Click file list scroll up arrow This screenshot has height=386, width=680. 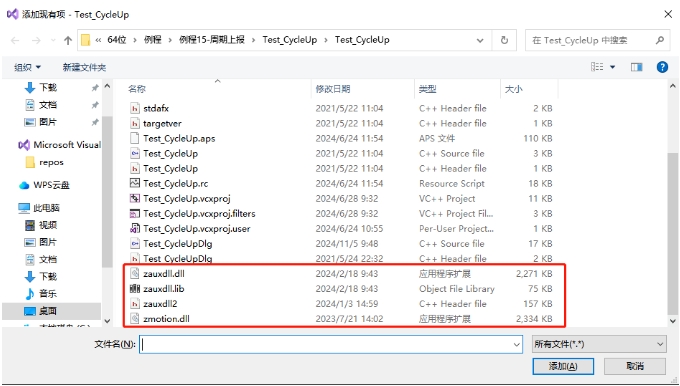673,86
